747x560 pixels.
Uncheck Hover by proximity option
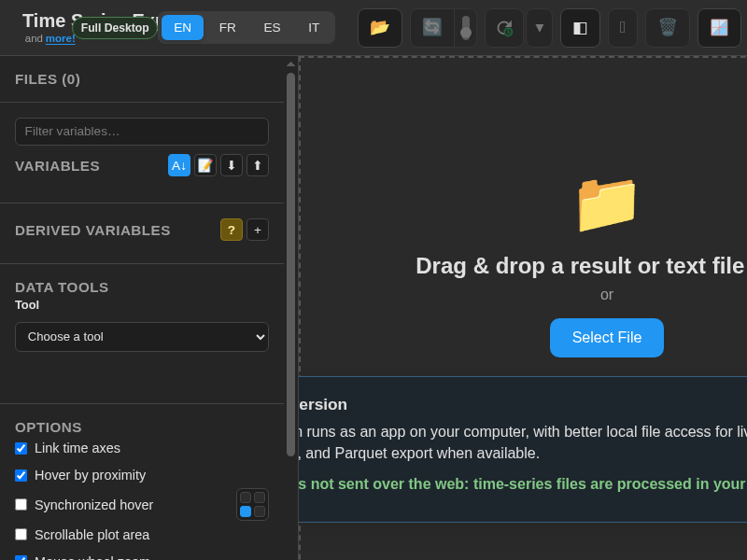click(21, 476)
